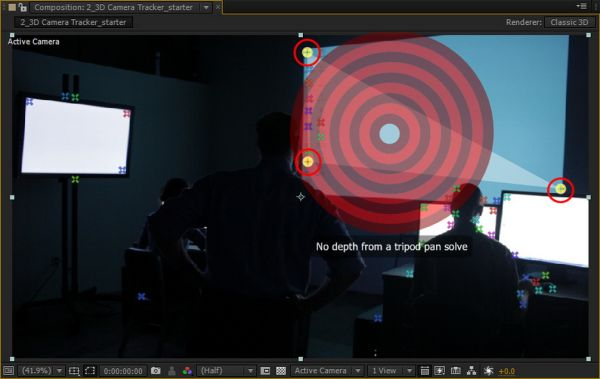
Task: Open the magnification 41.9% dropdown
Action: 41,371
